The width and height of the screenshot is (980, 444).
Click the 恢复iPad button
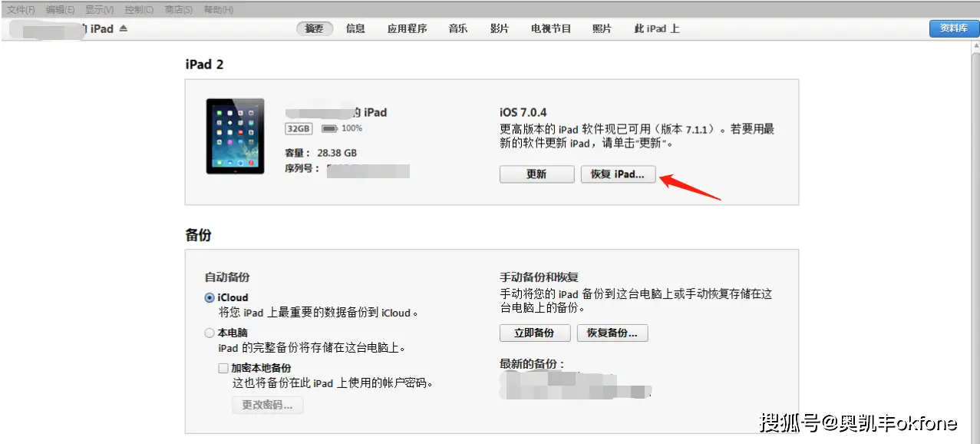point(618,174)
